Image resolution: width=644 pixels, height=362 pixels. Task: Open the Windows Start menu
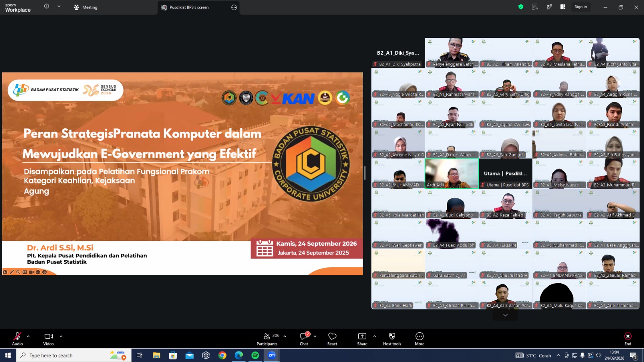8,355
